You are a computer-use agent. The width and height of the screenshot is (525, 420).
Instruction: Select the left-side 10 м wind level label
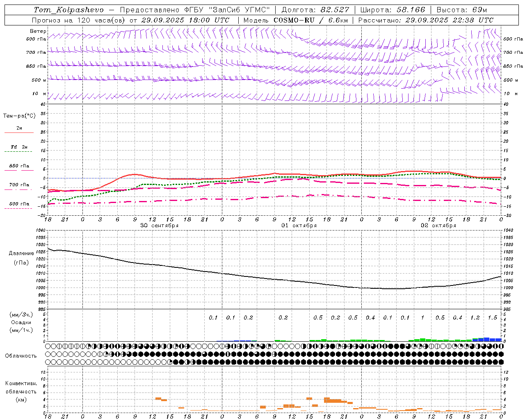pyautogui.click(x=39, y=94)
